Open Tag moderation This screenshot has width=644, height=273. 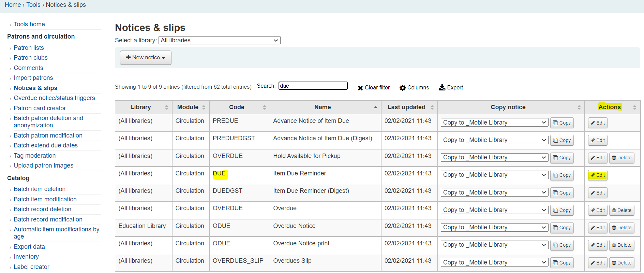[x=34, y=156]
